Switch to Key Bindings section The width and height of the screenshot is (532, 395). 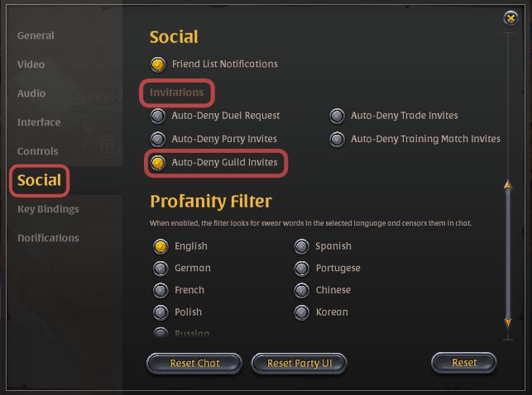(x=48, y=209)
